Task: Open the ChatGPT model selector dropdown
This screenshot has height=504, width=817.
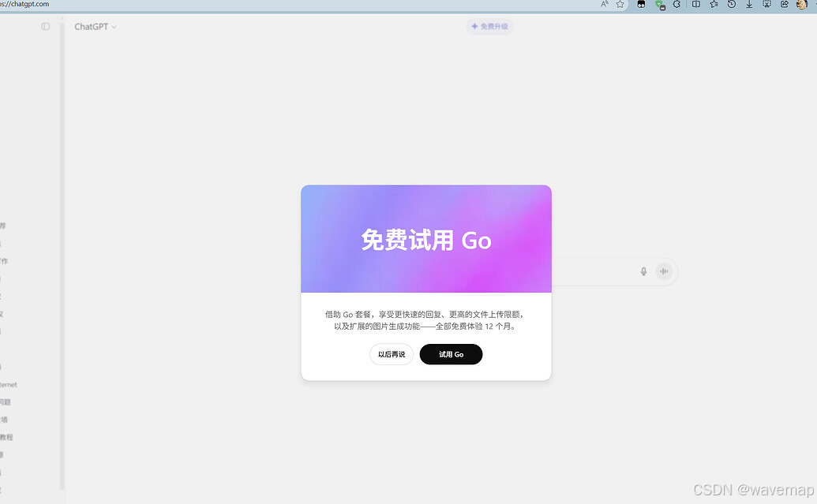Action: pyautogui.click(x=95, y=26)
